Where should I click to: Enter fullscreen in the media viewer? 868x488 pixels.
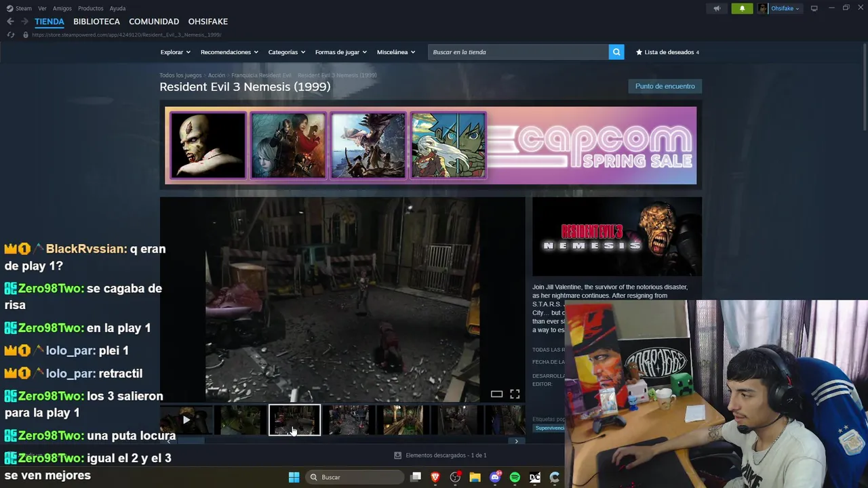(515, 394)
